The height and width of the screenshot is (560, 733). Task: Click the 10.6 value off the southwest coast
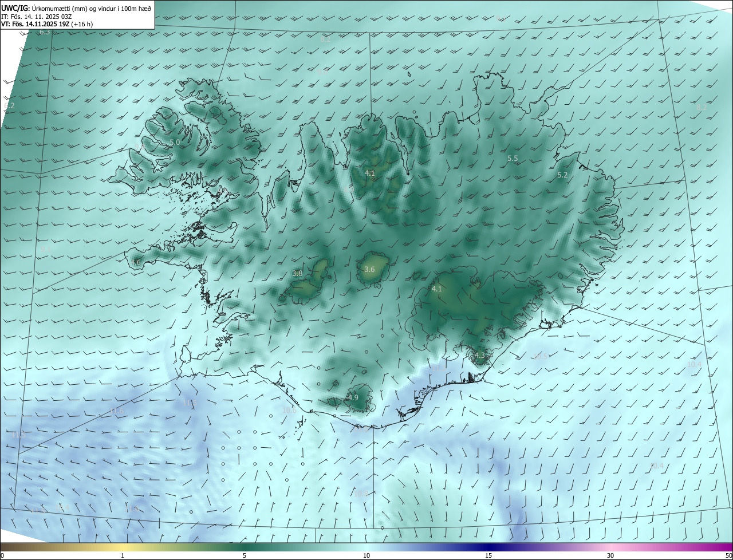(290, 410)
